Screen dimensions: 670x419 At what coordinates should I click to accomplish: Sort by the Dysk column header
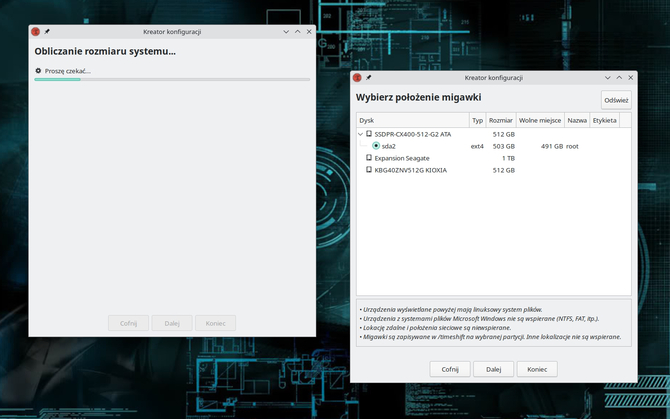413,120
